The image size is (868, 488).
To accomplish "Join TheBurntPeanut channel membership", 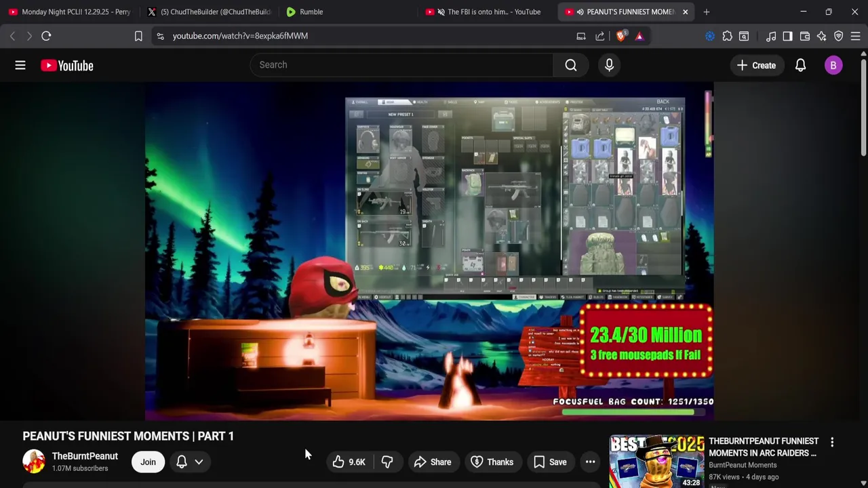I will pos(148,462).
